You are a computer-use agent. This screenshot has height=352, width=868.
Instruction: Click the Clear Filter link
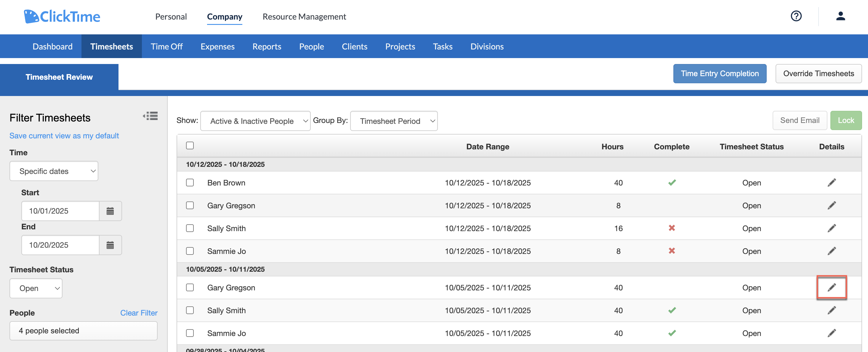tap(139, 313)
